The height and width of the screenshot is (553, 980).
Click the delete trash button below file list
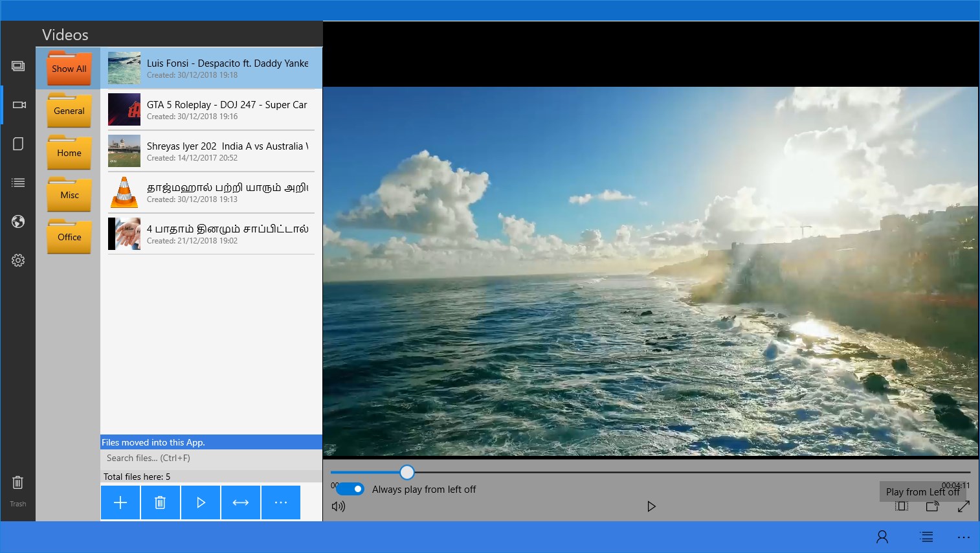tap(161, 502)
